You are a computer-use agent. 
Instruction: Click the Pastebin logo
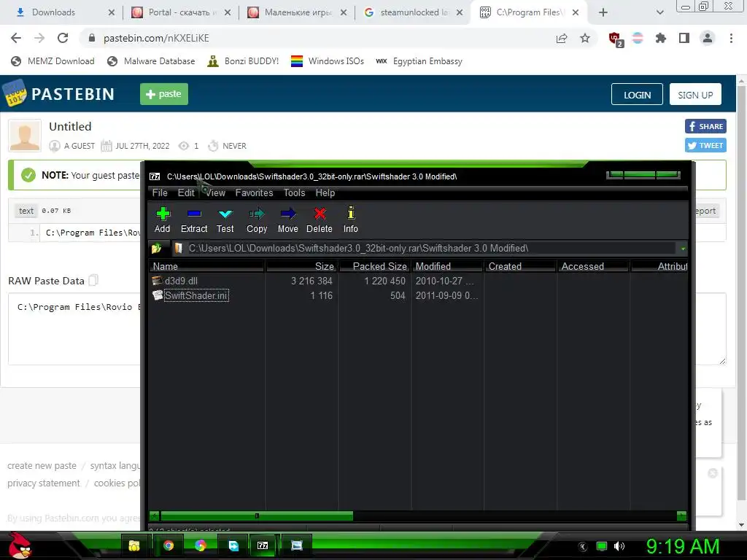point(59,94)
